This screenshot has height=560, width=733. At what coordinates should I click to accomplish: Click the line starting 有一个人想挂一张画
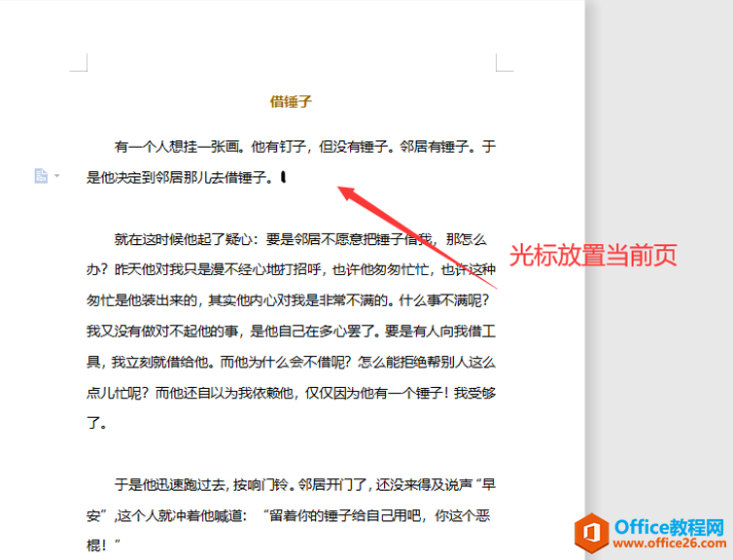305,147
